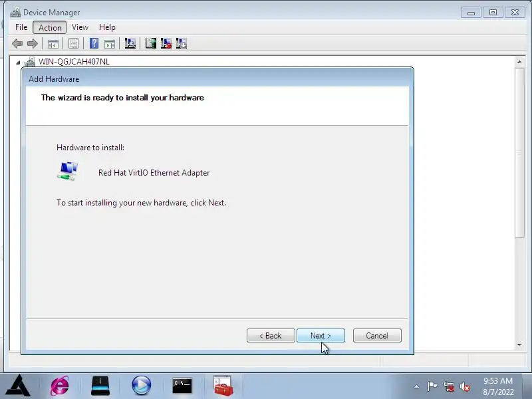Click Next to install hardware
Viewport: 532px width, 399px height.
tap(321, 336)
